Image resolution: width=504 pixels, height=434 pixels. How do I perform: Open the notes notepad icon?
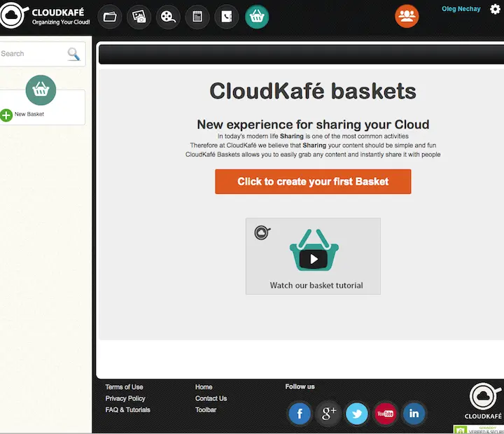tap(197, 16)
